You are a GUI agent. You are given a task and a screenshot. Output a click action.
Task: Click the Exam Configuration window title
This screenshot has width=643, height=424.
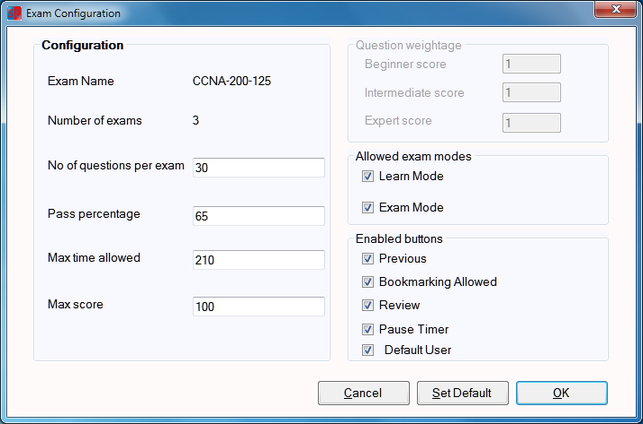[x=73, y=14]
